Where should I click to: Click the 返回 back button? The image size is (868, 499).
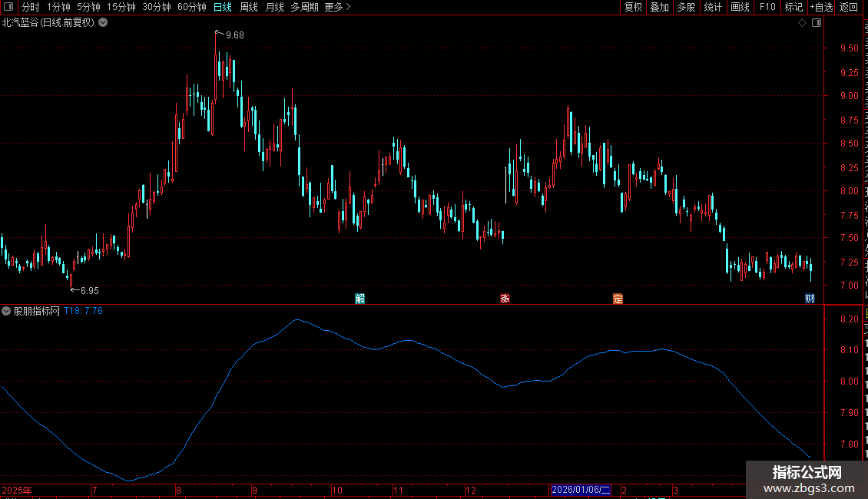click(849, 7)
